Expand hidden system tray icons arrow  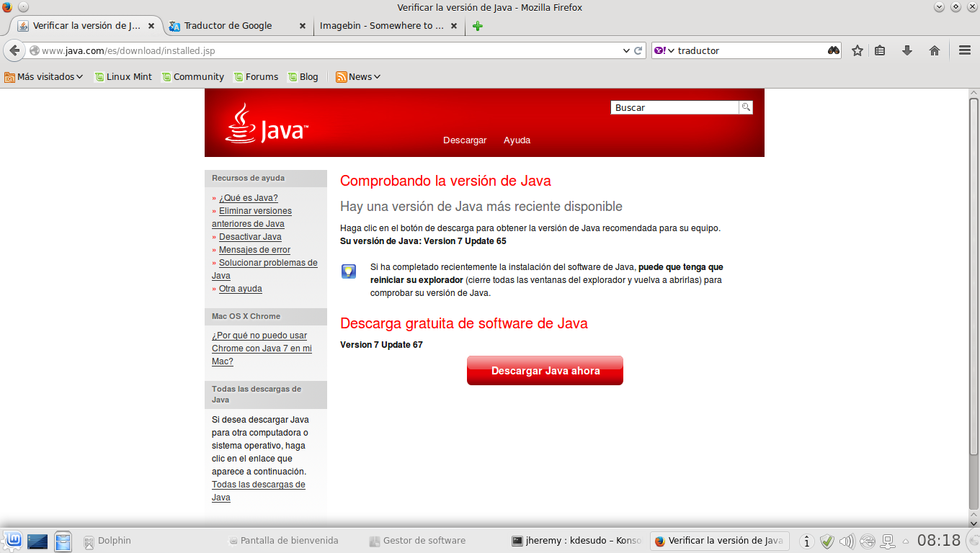[906, 541]
